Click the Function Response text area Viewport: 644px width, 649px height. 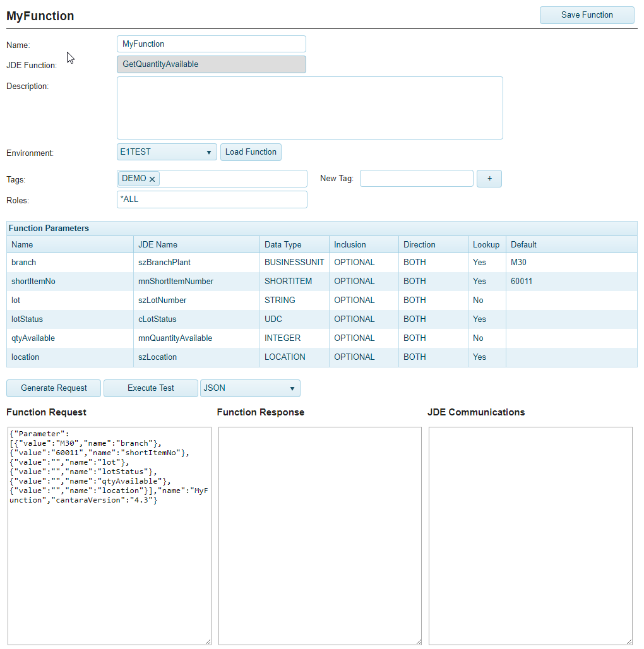[319, 535]
